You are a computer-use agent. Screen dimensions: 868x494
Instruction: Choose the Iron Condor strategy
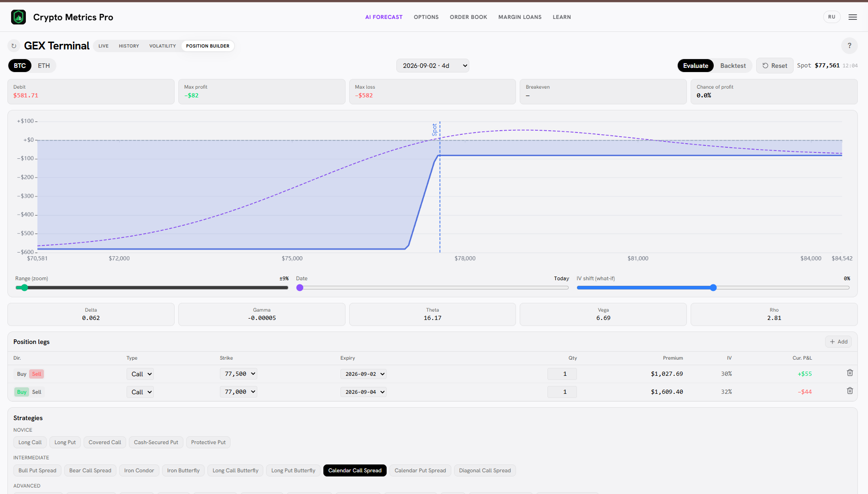tap(139, 470)
